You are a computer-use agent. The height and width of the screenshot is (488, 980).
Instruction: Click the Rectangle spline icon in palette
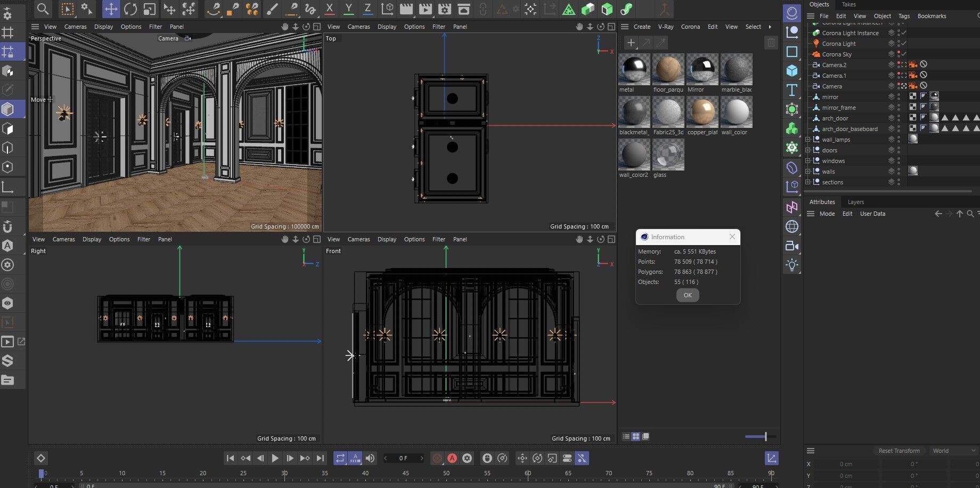(792, 52)
